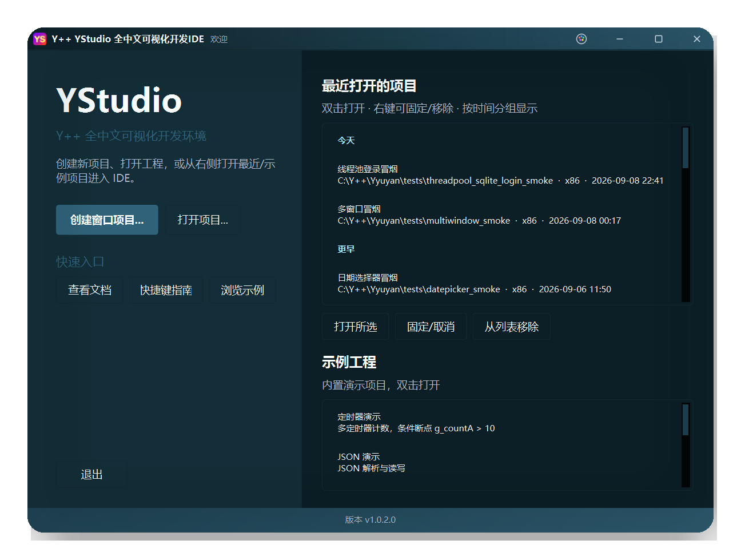
Task: Click version text 版本 v1.0.2.0
Action: 370,520
